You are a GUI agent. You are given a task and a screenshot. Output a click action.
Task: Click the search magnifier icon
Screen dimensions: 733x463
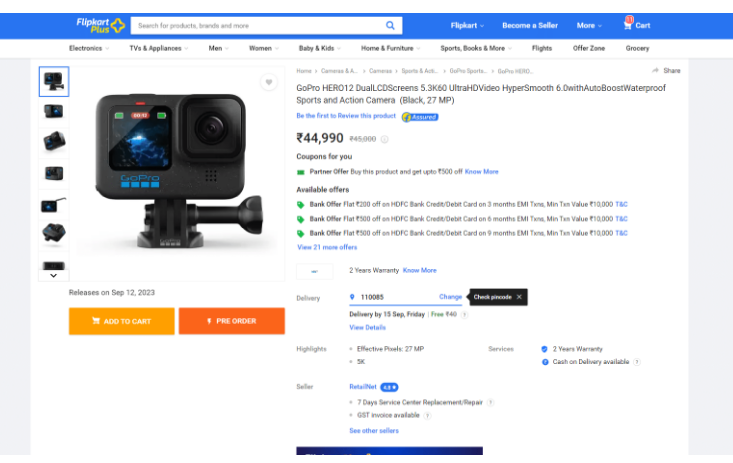click(x=390, y=25)
